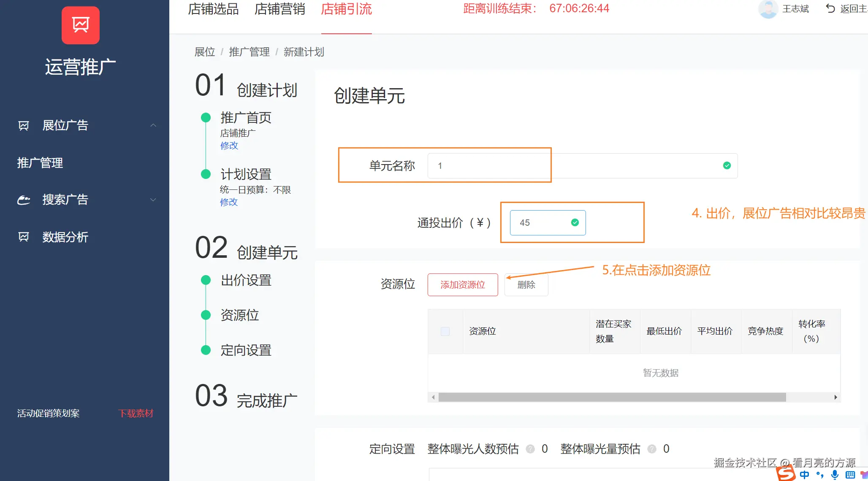Collapse the 展位广告 menu chevron
Image resolution: width=868 pixels, height=481 pixels.
click(x=153, y=125)
